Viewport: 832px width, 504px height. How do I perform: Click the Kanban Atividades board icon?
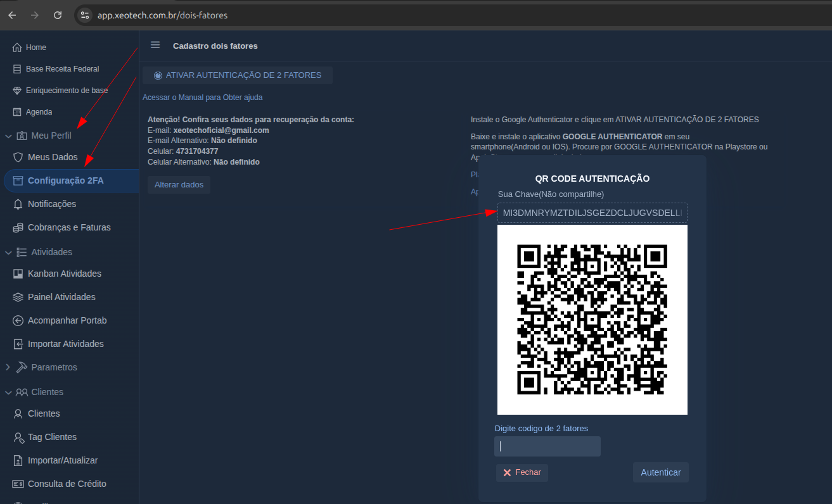(x=18, y=274)
